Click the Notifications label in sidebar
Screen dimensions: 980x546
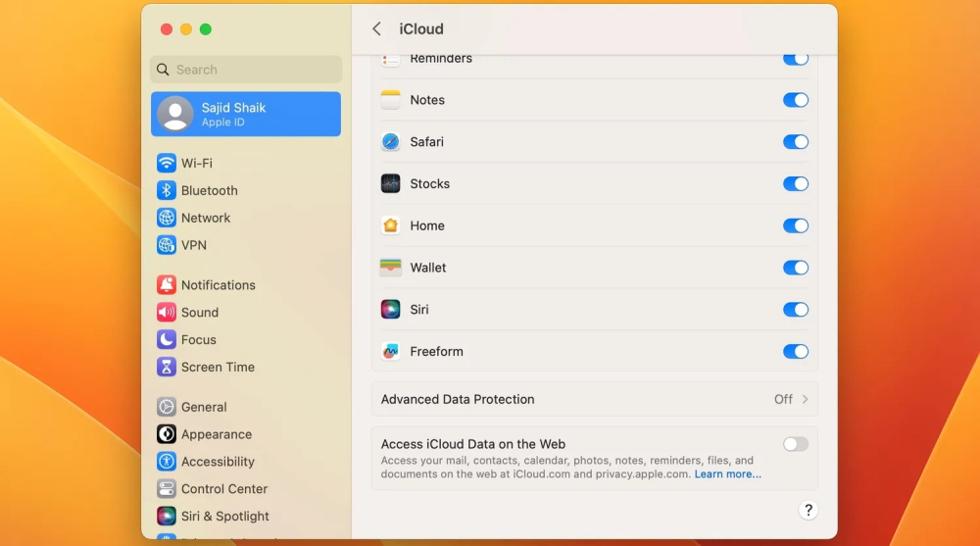coord(219,285)
